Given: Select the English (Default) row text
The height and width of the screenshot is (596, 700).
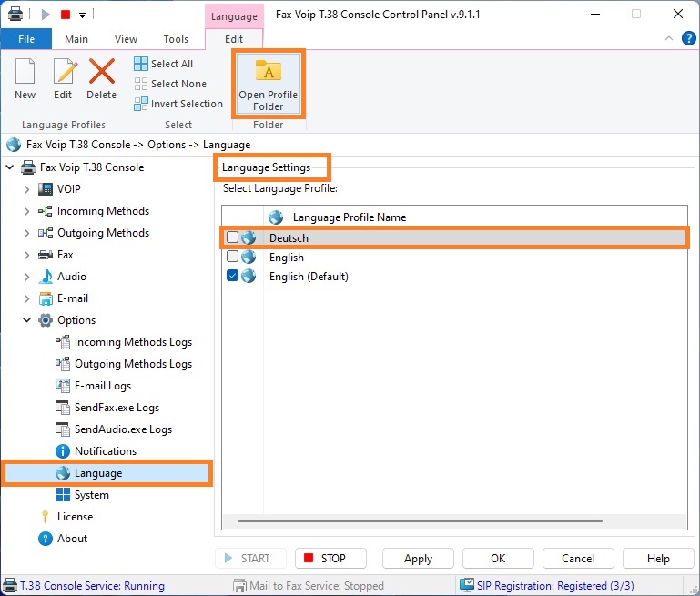Looking at the screenshot, I should pos(309,277).
